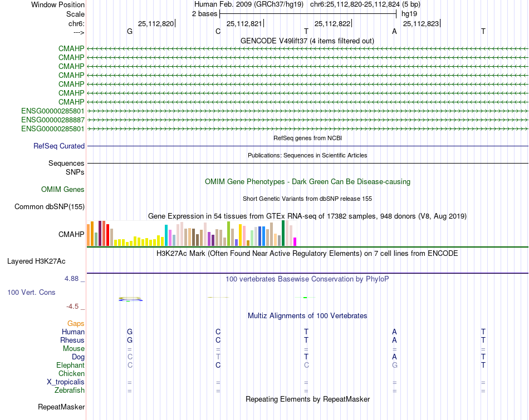Open the OMIM Genes track label
Screen dimensions: 529x420
tap(63, 190)
